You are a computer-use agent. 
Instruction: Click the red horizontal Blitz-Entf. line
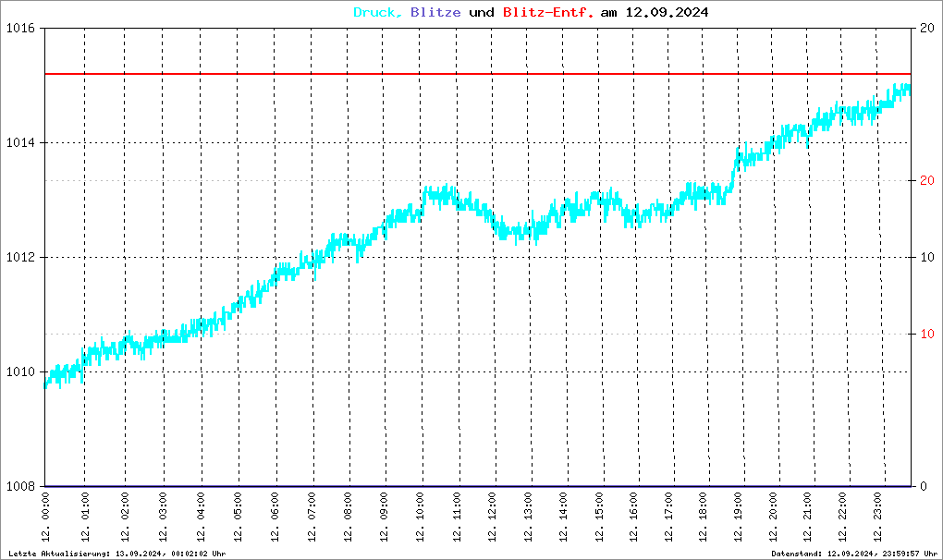pos(478,74)
